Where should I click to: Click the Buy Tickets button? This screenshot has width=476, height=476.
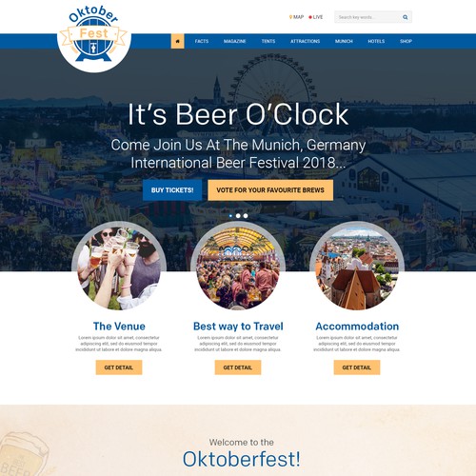[172, 190]
